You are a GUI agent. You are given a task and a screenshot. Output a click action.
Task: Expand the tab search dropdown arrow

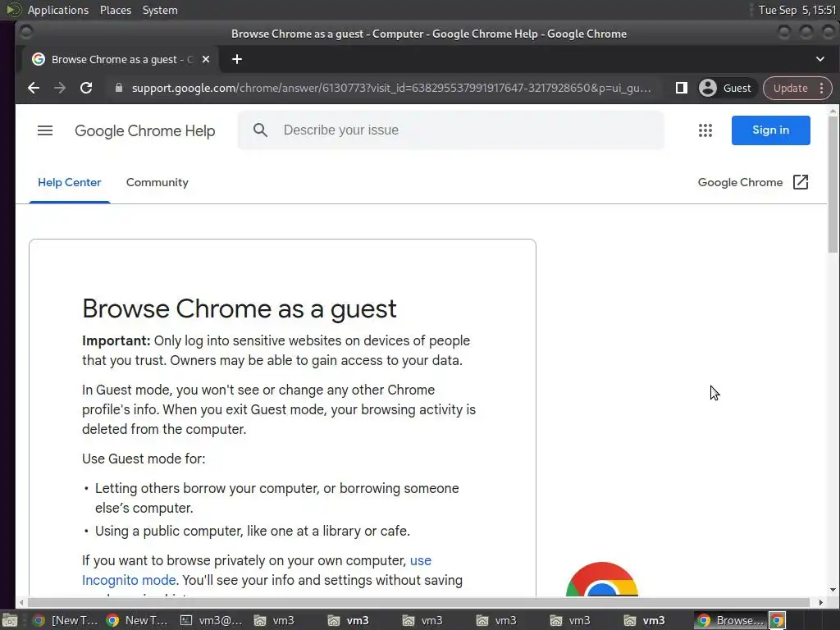819,59
